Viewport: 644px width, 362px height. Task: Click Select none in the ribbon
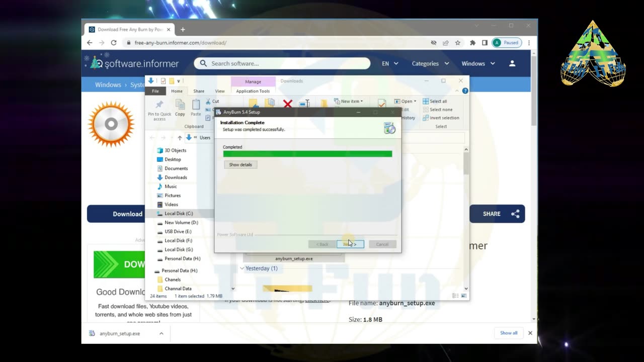pyautogui.click(x=437, y=110)
